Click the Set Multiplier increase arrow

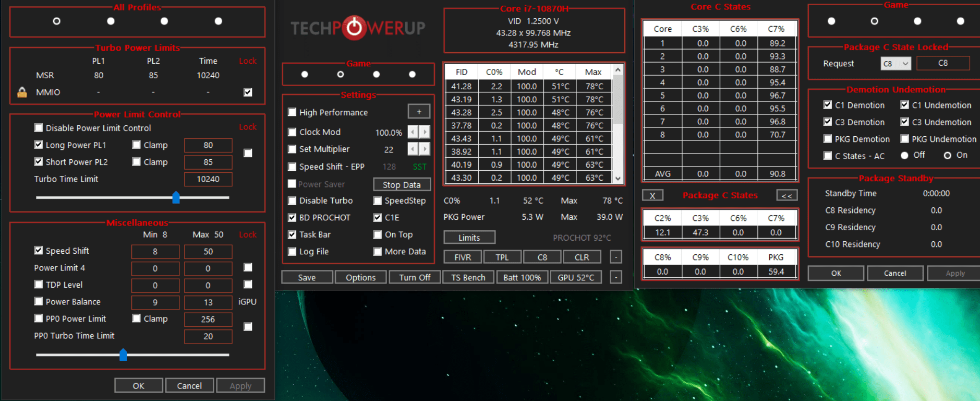coord(425,149)
